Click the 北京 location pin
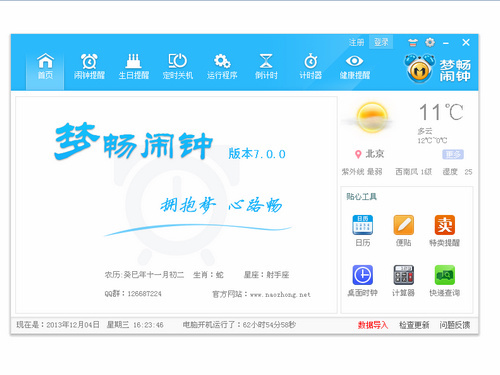500x375 pixels. [358, 154]
